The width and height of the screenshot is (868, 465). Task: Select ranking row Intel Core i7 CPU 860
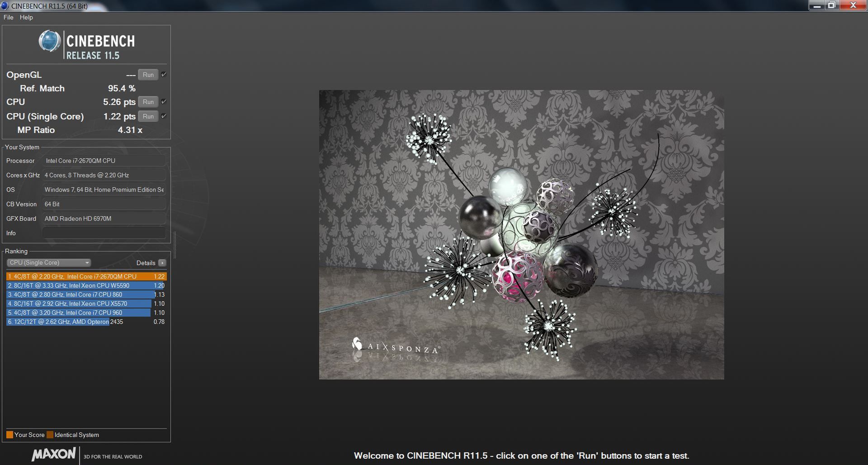(86, 294)
